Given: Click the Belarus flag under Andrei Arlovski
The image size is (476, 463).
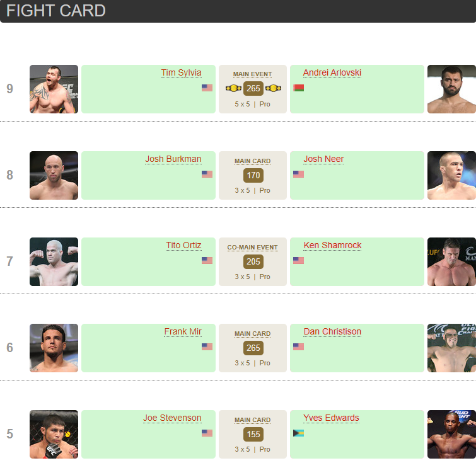Looking at the screenshot, I should 298,88.
